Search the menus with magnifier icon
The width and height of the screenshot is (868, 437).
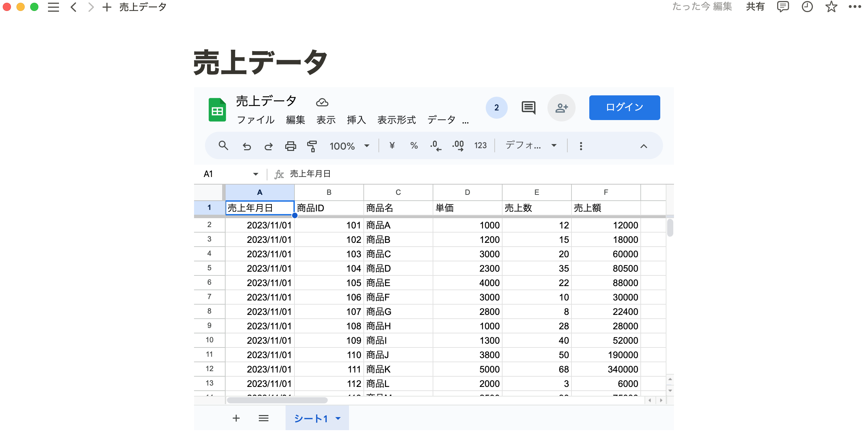coord(224,146)
